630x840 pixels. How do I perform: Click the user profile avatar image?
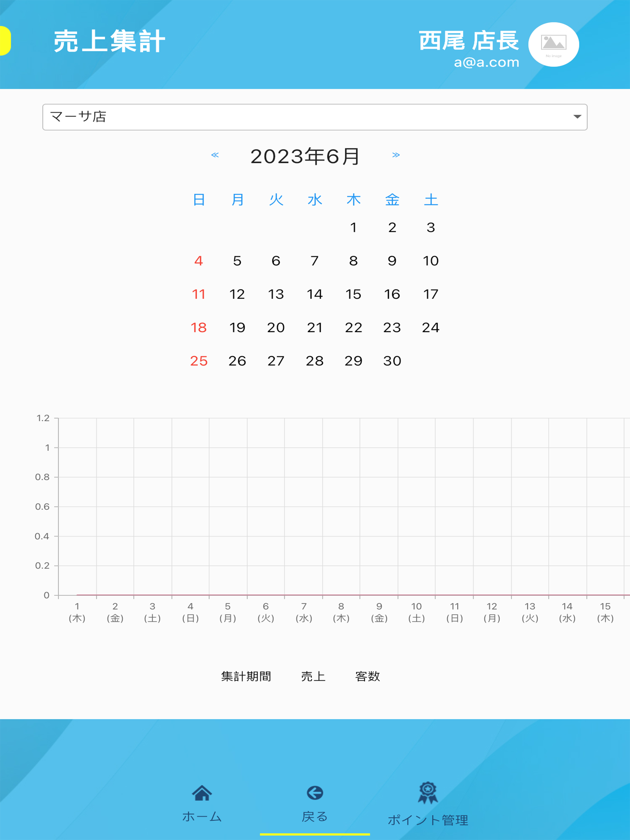[554, 45]
